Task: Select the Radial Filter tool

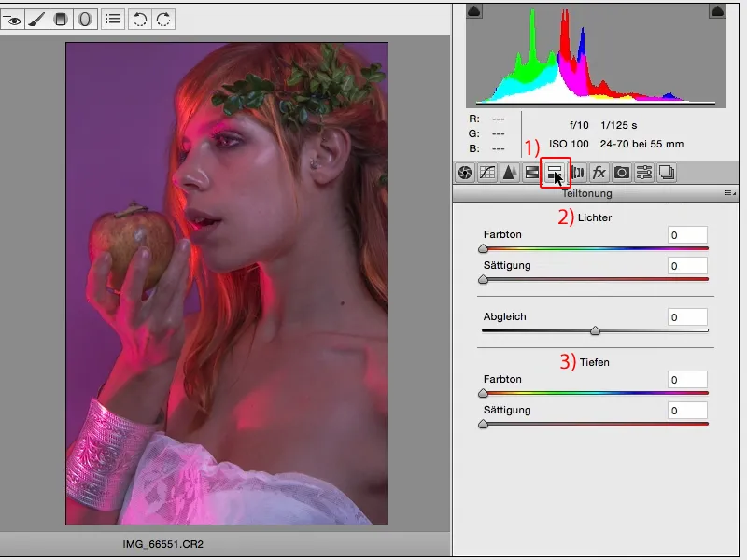Action: (x=85, y=19)
